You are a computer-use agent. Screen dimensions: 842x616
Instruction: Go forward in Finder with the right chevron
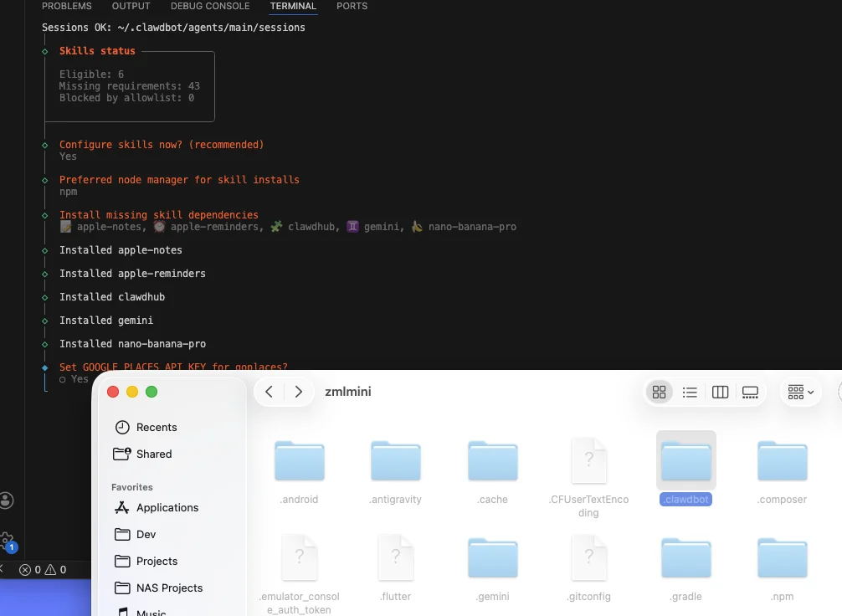coord(299,392)
